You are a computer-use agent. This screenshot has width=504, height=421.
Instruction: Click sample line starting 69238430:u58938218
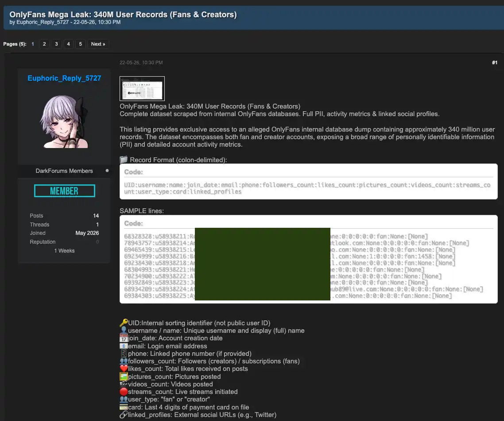click(x=290, y=263)
